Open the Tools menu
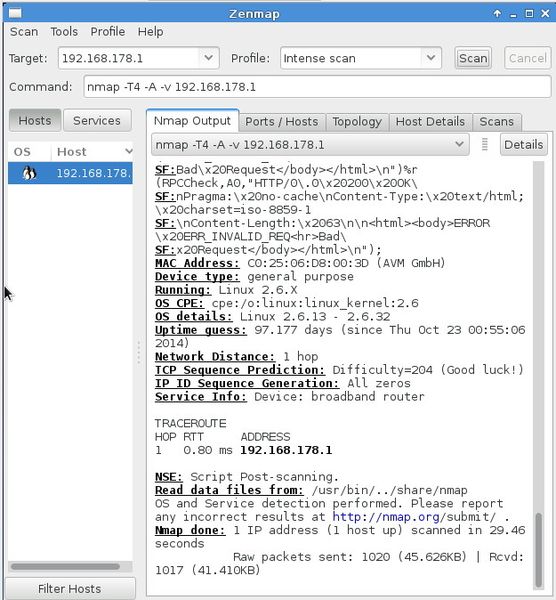The image size is (556, 600). 64,31
